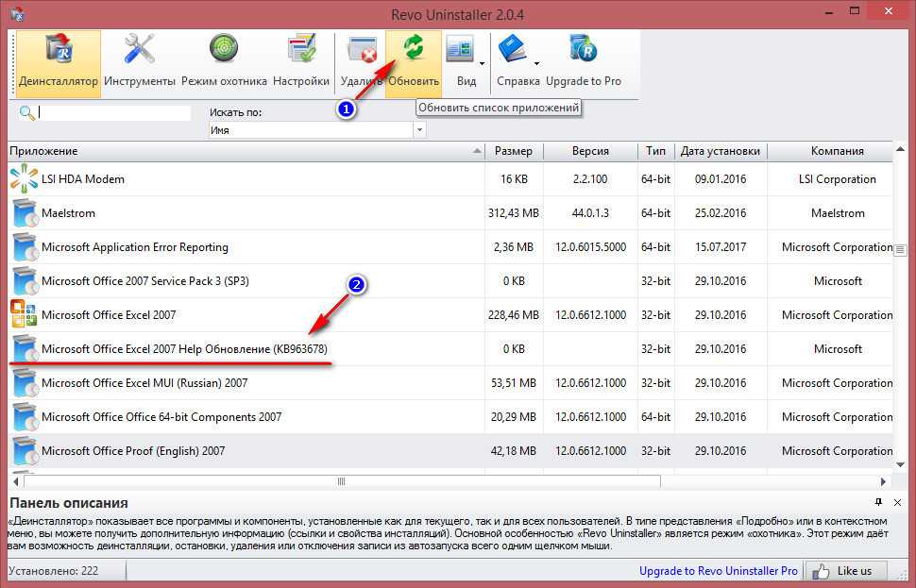Sort by Дата установки column header
916x588 pixels.
[720, 151]
